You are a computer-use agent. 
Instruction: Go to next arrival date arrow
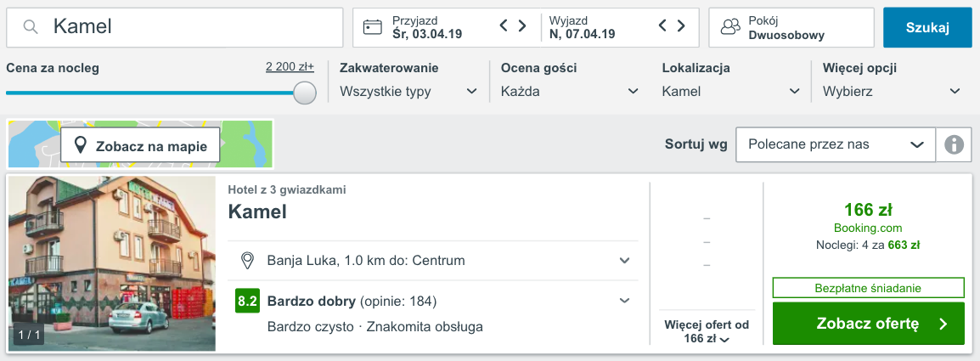(522, 26)
